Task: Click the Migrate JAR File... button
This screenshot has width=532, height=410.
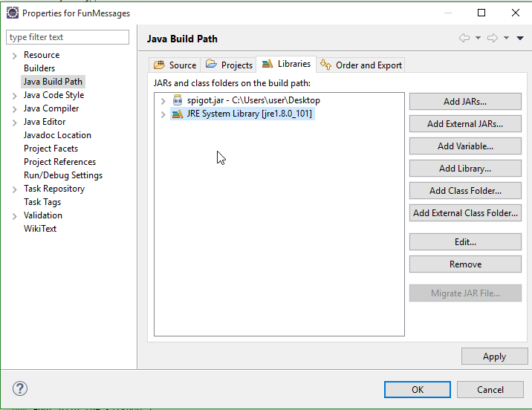Action: tap(465, 293)
